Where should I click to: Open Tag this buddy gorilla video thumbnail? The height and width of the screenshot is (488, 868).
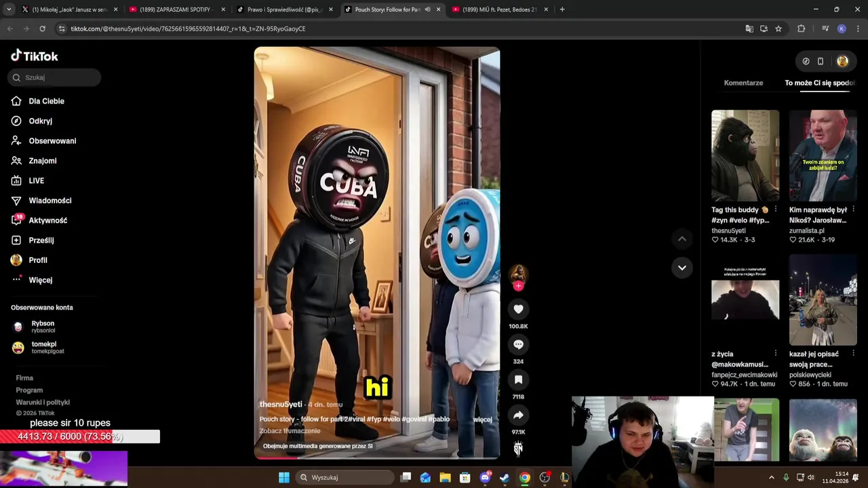(745, 155)
